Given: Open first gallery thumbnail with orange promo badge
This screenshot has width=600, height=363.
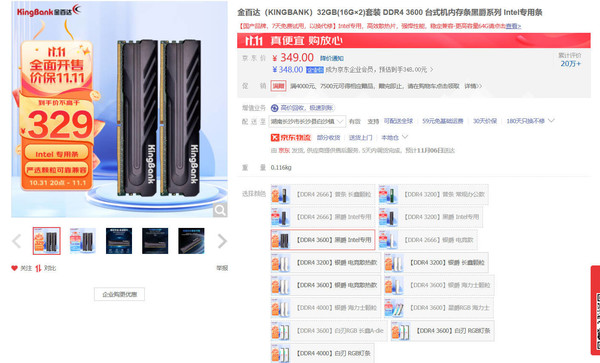Looking at the screenshot, I should point(46,241).
